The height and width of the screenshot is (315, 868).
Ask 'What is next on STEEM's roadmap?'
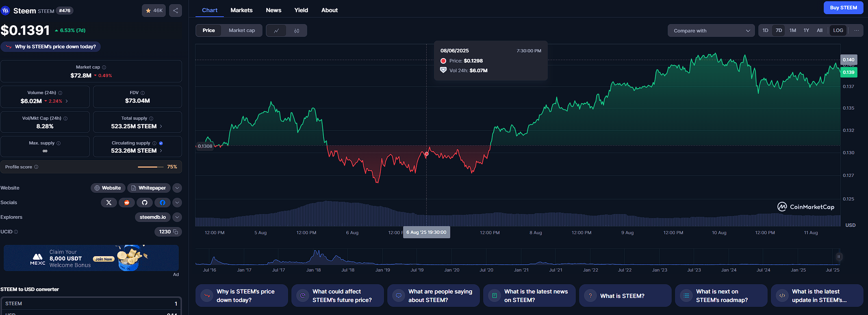721,296
